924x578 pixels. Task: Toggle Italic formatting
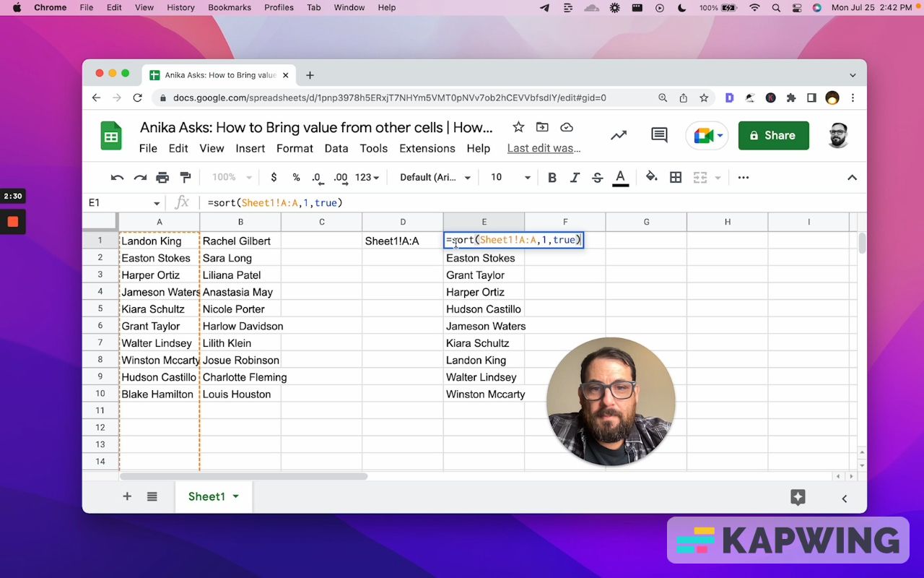coord(575,177)
